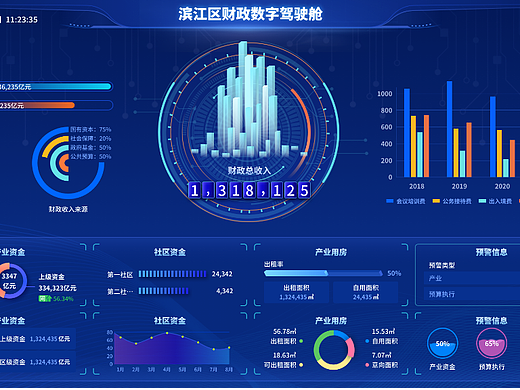Screen dimensions: 520x390
Task: Select the 社会保障: 20% legend entry
Action: pyautogui.click(x=90, y=138)
